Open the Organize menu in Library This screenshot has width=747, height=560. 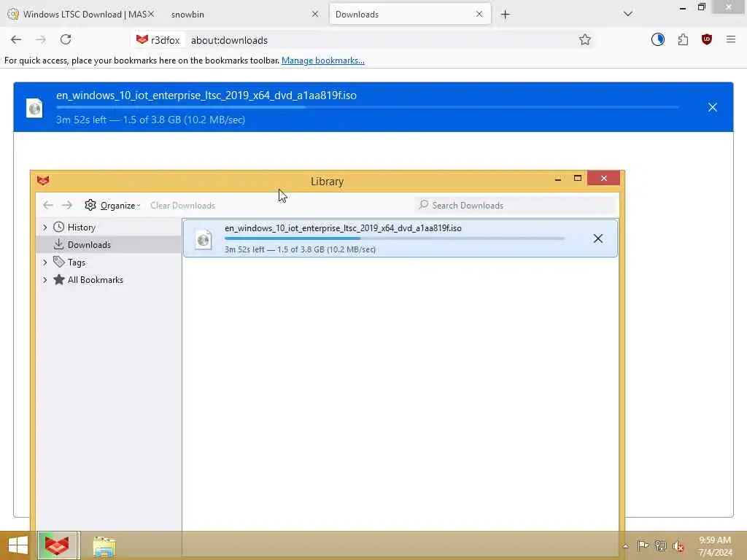[x=120, y=205]
